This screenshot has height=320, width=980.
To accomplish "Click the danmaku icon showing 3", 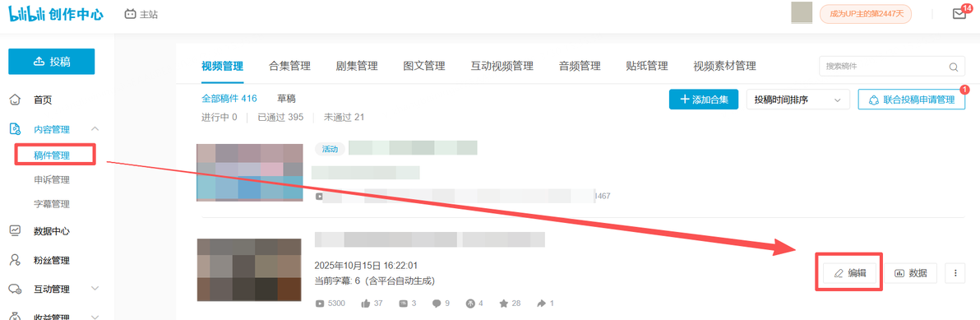I will 403,304.
